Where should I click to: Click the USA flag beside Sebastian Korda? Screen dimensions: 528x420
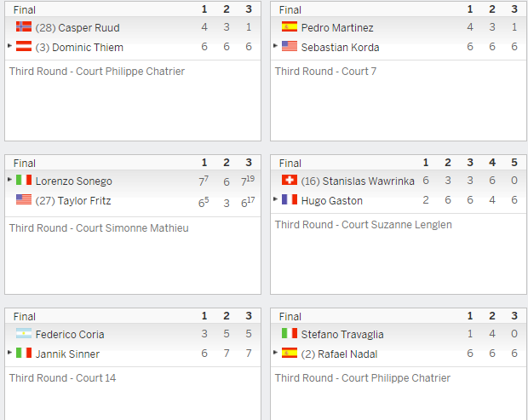coord(290,46)
